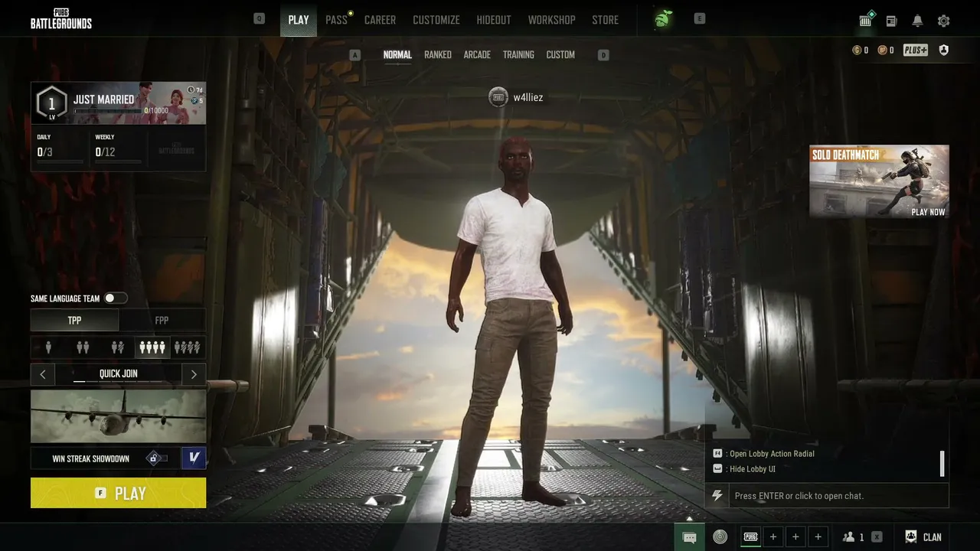The height and width of the screenshot is (551, 980).
Task: Click the chat log scrollbar
Action: (x=942, y=463)
